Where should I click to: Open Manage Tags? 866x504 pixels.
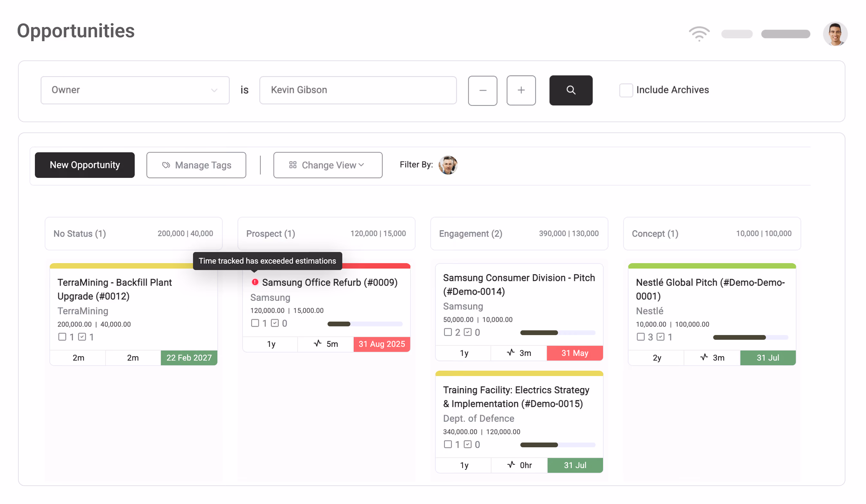coord(196,165)
